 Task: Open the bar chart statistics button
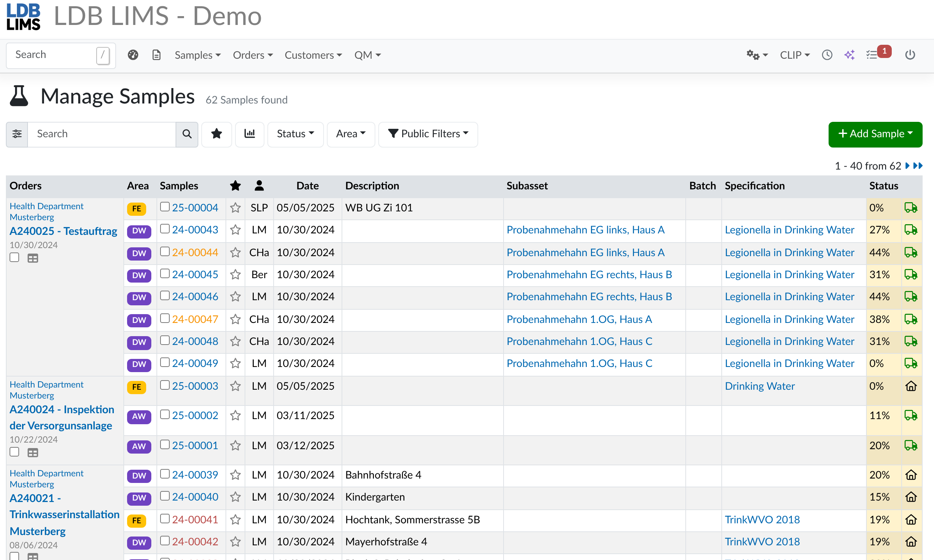250,134
